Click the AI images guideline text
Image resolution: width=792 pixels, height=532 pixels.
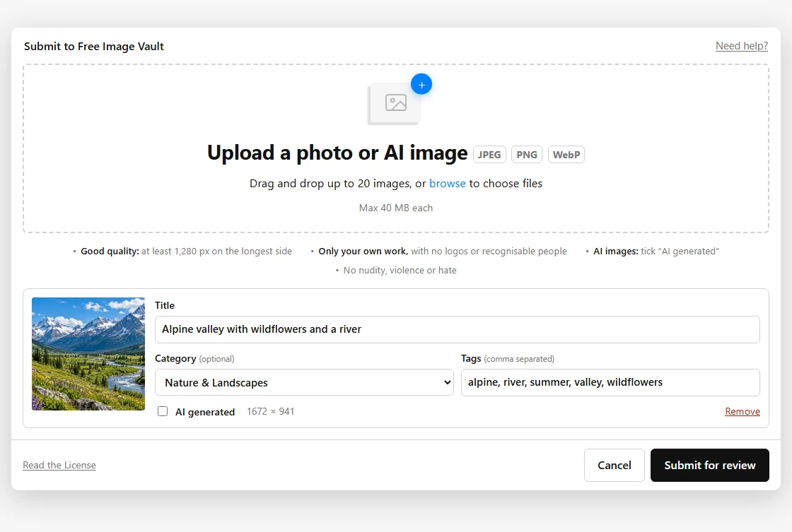click(656, 252)
